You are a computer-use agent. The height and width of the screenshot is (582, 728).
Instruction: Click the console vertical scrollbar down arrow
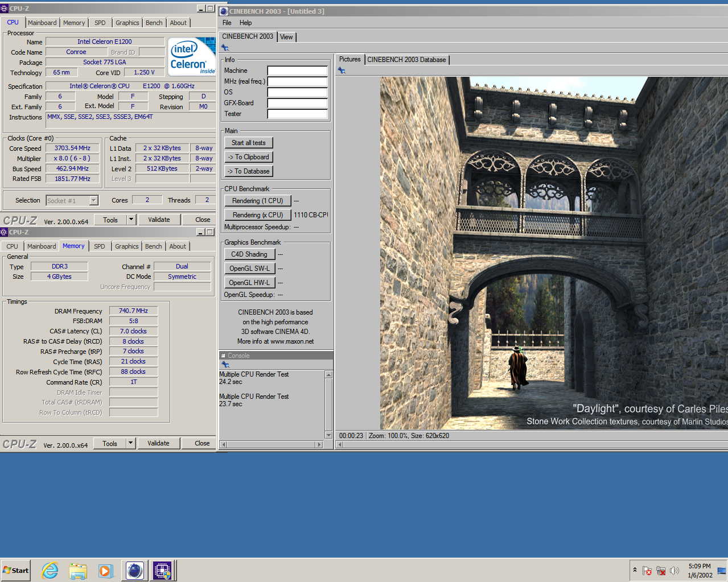point(328,435)
